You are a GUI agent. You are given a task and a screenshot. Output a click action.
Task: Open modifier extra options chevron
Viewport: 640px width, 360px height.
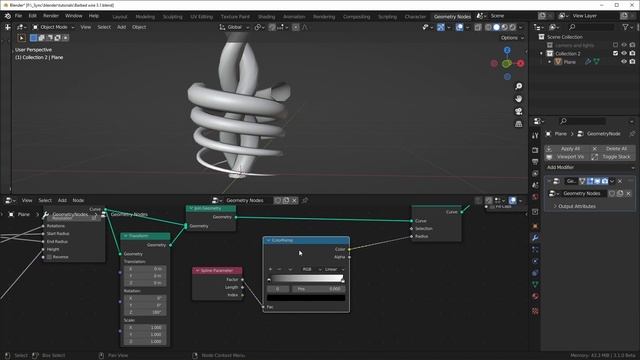612,181
